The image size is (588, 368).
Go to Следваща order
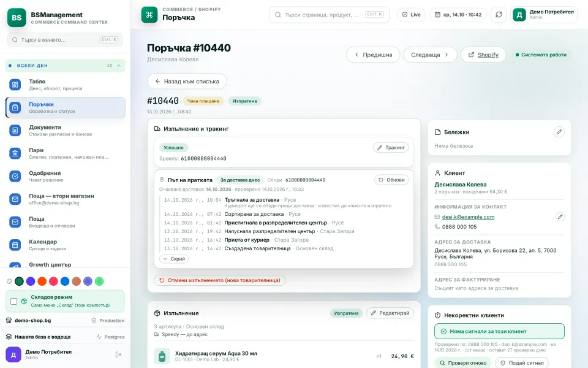click(x=430, y=55)
